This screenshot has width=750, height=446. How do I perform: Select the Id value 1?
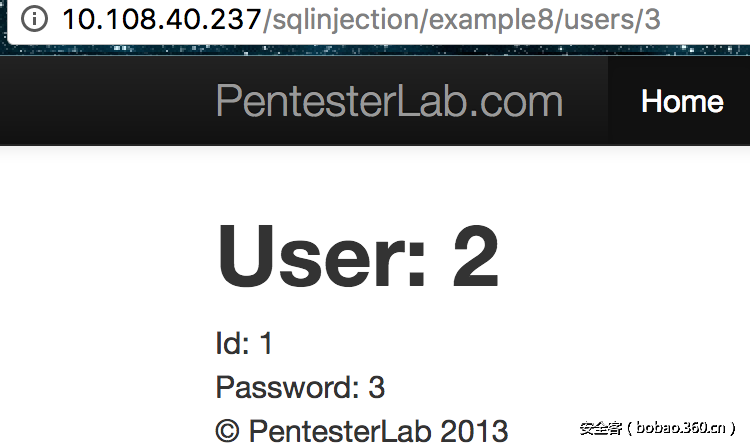tap(266, 344)
